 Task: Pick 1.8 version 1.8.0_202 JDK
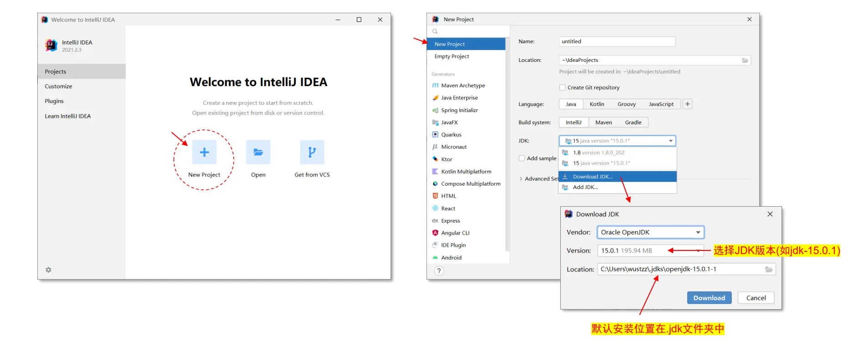617,153
